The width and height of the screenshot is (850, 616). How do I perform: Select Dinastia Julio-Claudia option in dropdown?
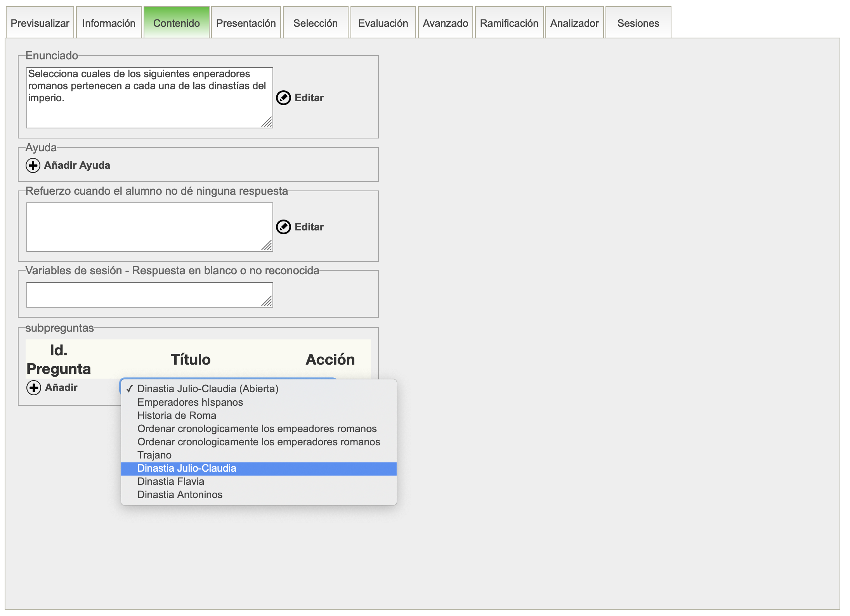coord(187,468)
